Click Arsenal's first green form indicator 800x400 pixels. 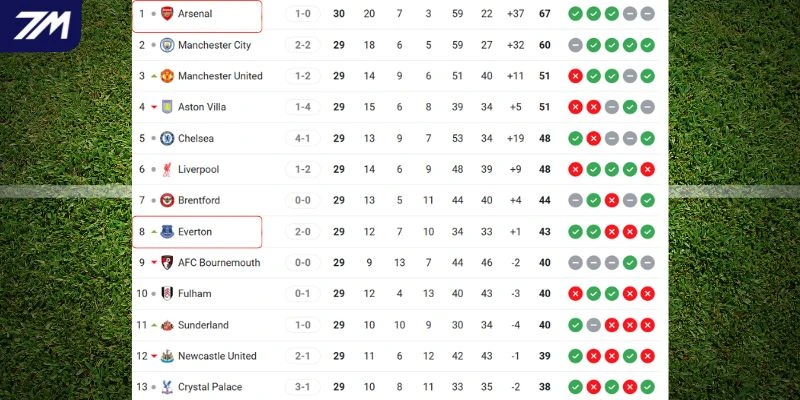coord(575,14)
